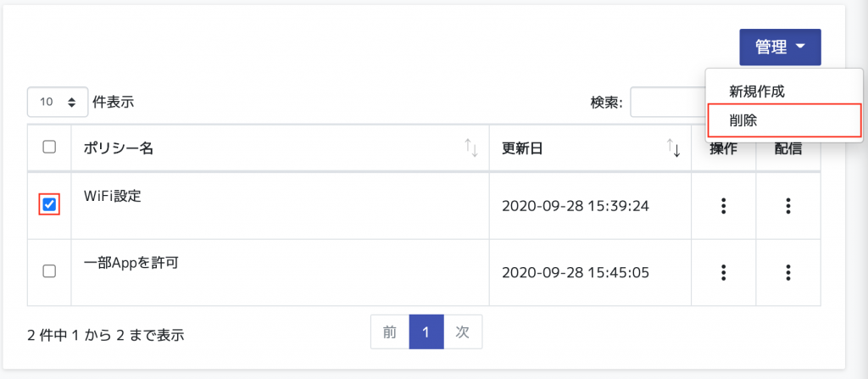Open 操作 menu for WiFi設定 row

723,206
